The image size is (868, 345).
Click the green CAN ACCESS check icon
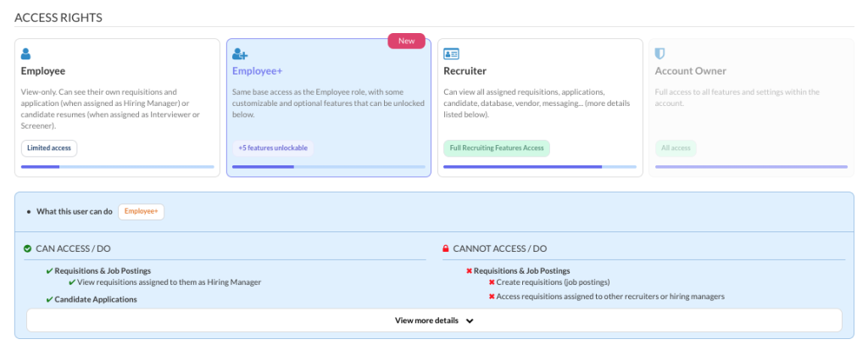[x=28, y=249]
